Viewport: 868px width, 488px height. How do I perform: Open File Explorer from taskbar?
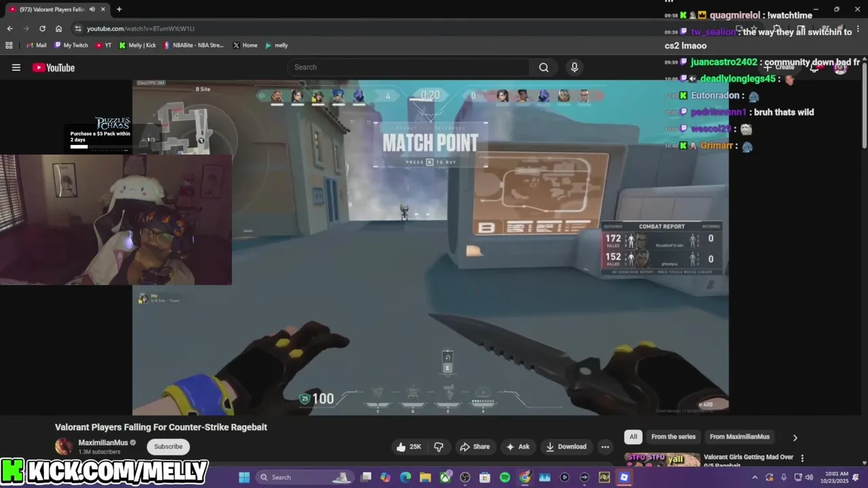tap(425, 477)
